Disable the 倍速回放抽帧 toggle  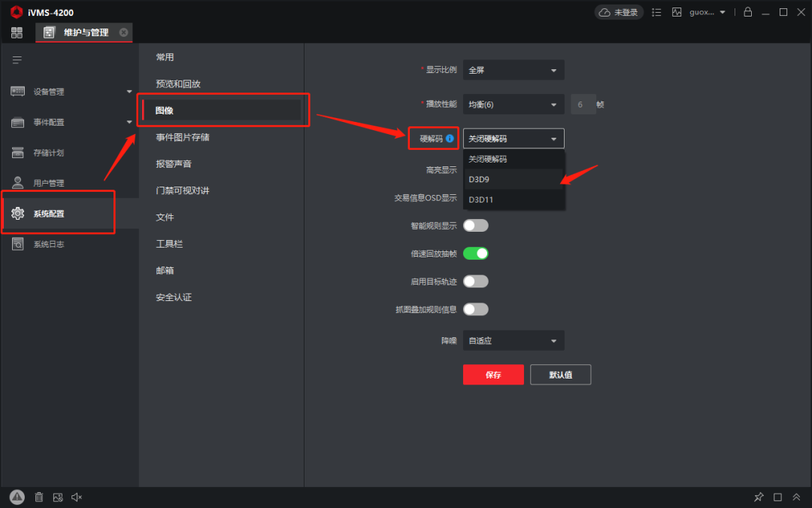(475, 254)
